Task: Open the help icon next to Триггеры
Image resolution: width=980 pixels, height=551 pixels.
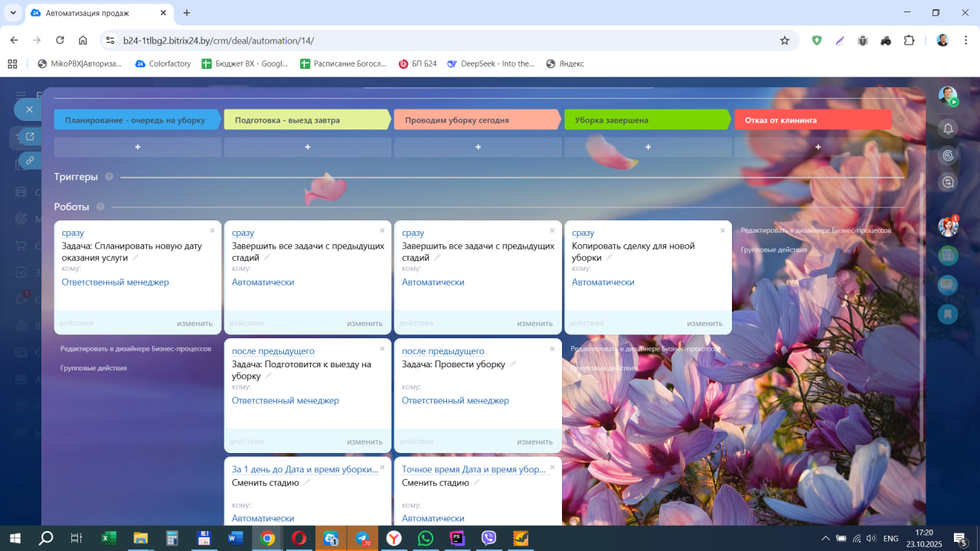Action: pos(109,177)
